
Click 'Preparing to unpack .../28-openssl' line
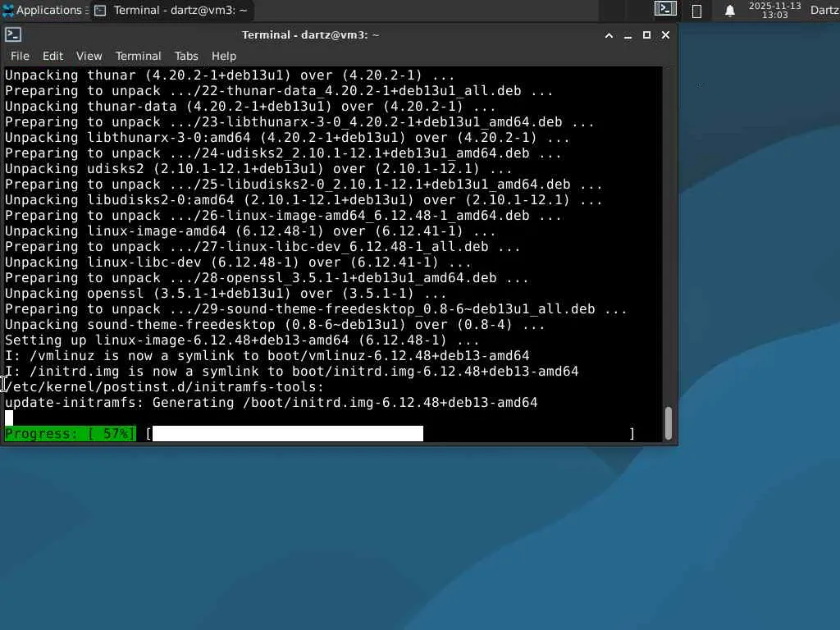coord(267,278)
